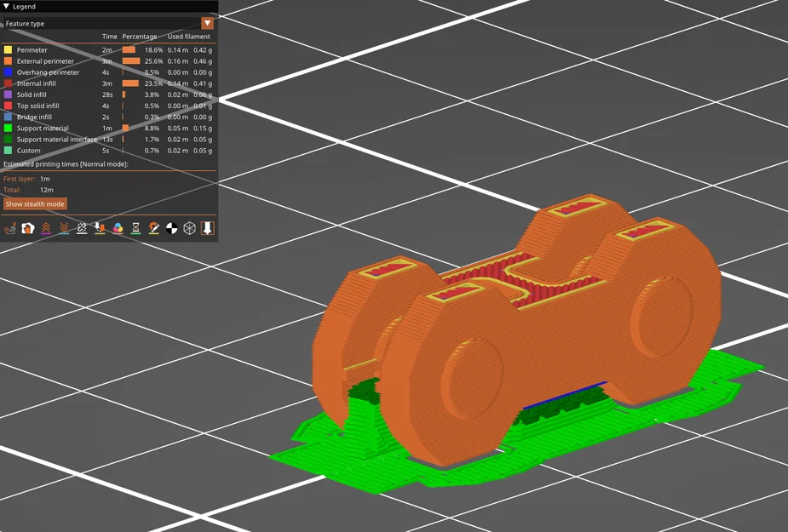Screen dimensions: 788x532
Task: Click the color changes circles icon
Action: 118,229
